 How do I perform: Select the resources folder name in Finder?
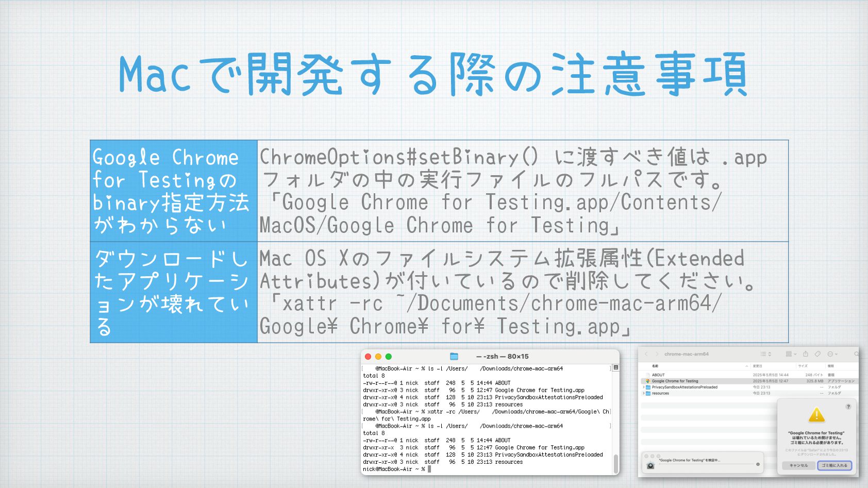(660, 393)
